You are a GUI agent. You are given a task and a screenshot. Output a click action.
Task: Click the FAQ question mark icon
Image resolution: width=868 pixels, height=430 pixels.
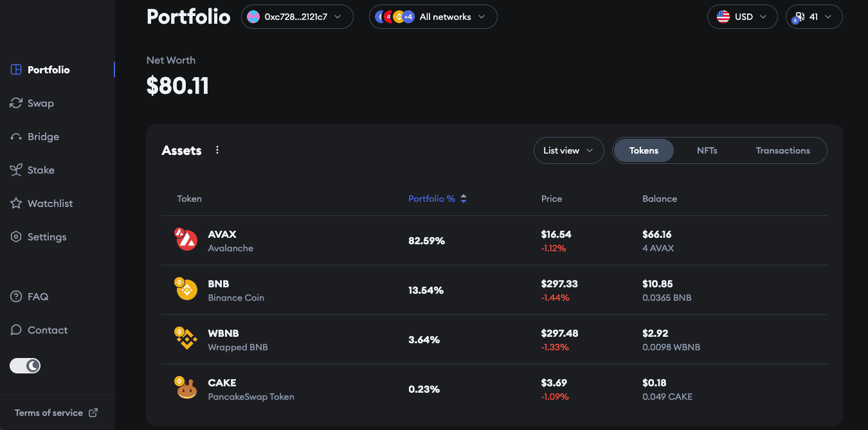(x=16, y=296)
